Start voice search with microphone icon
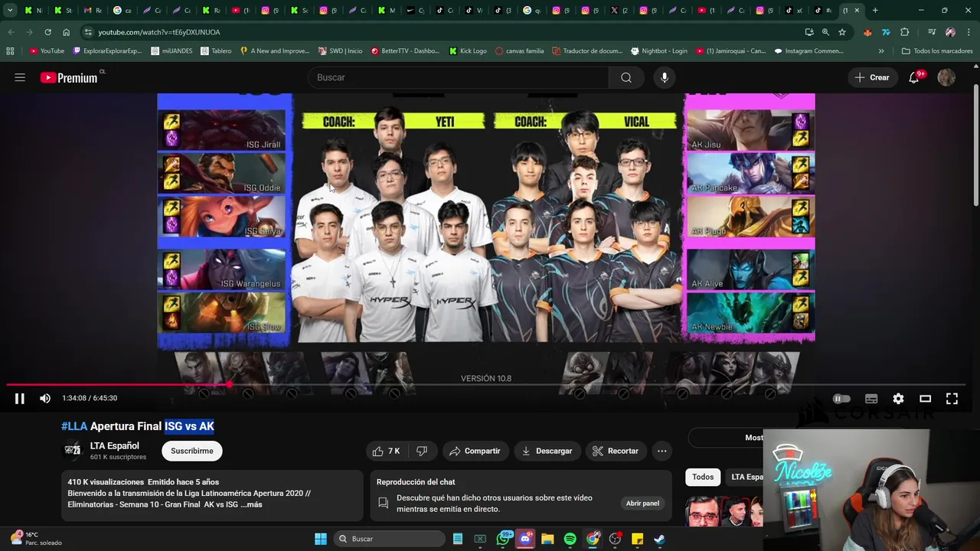The image size is (980, 551). coord(665,77)
